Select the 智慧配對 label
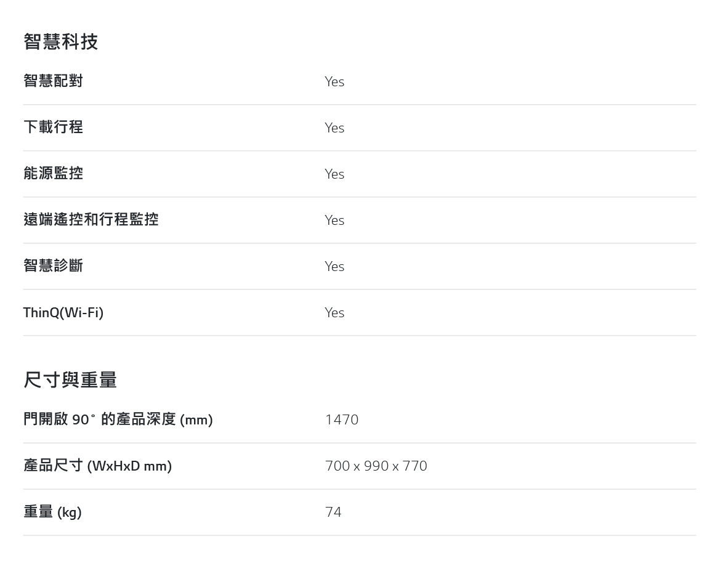Image resolution: width=728 pixels, height=571 pixels. pyautogui.click(x=54, y=81)
